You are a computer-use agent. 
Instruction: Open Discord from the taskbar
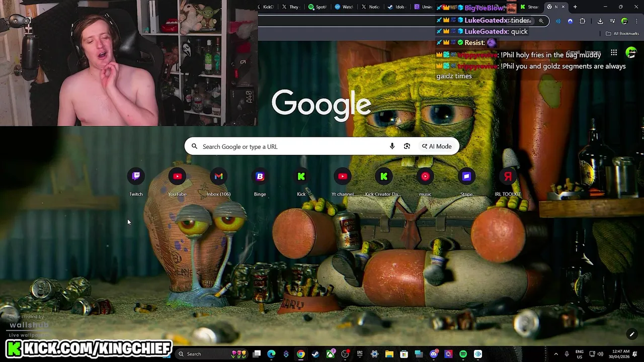(x=434, y=354)
